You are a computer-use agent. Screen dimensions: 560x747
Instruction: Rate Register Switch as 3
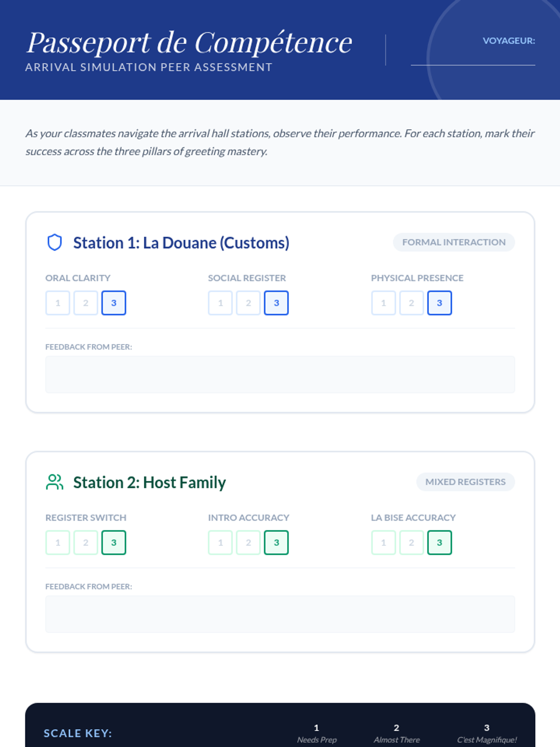click(x=114, y=543)
